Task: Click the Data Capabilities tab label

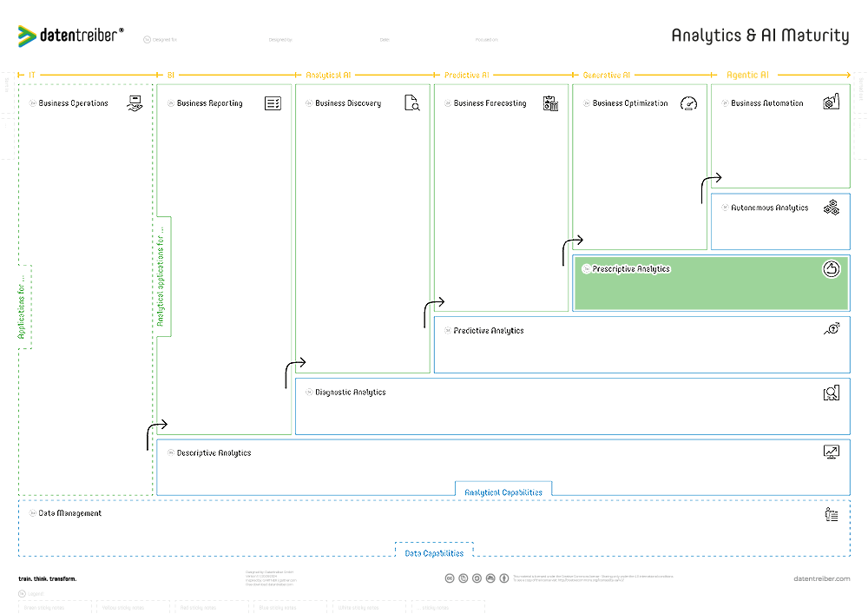Action: click(x=434, y=553)
